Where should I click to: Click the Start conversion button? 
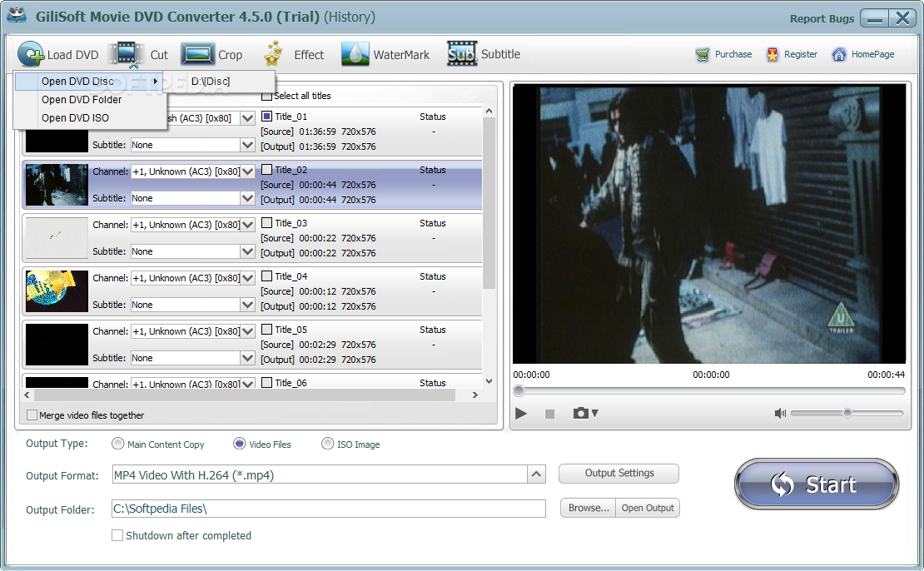tap(817, 484)
